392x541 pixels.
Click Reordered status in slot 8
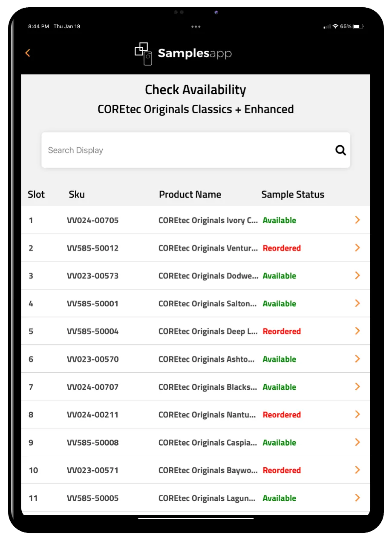point(282,414)
